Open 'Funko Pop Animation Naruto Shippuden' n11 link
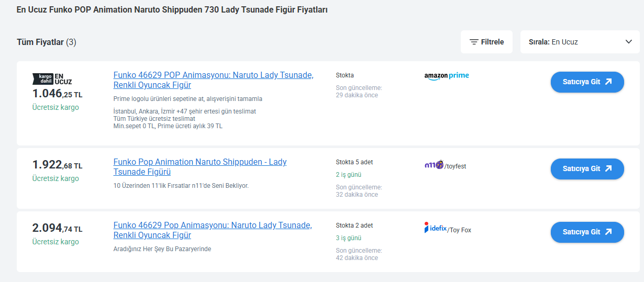Viewport: 644px width, 282px height. [199, 167]
